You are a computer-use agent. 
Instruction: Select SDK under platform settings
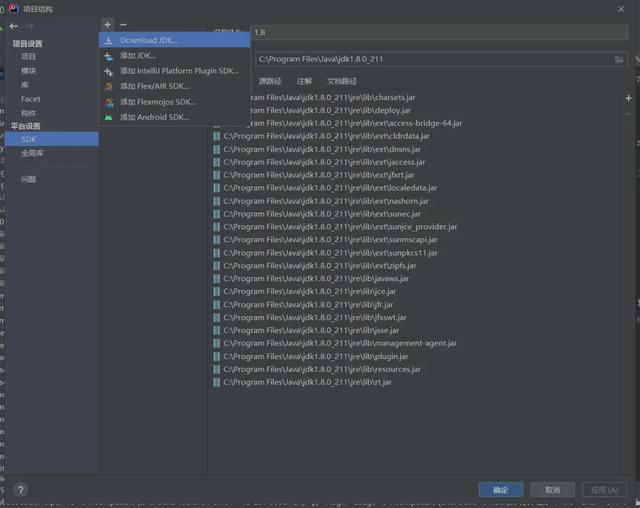click(x=51, y=139)
